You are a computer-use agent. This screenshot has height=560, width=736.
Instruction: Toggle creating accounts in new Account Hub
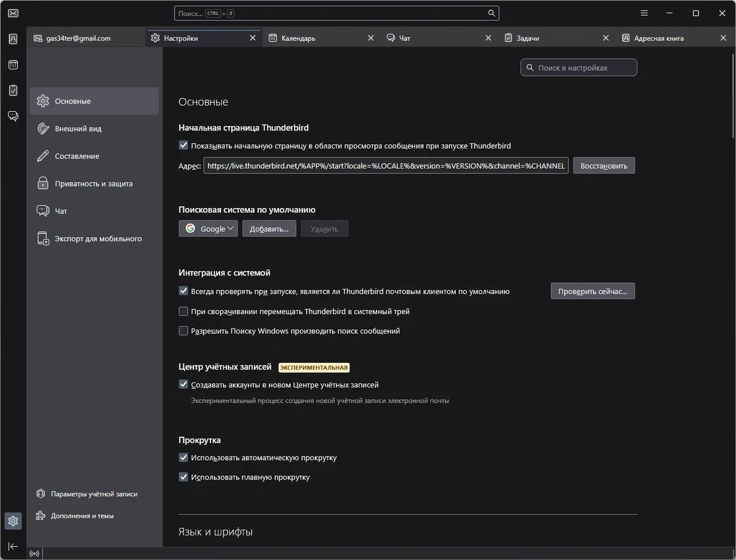click(x=183, y=385)
